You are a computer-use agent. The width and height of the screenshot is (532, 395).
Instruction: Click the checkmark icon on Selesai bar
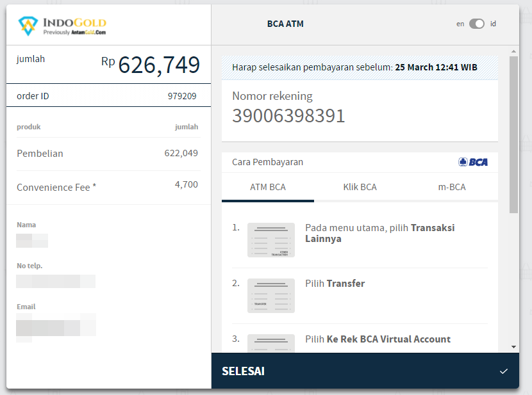coord(504,371)
